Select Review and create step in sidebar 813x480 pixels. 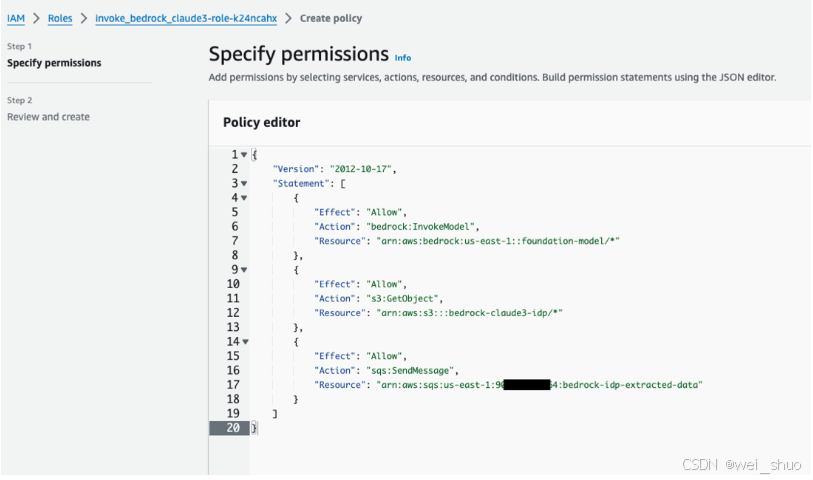(x=48, y=117)
